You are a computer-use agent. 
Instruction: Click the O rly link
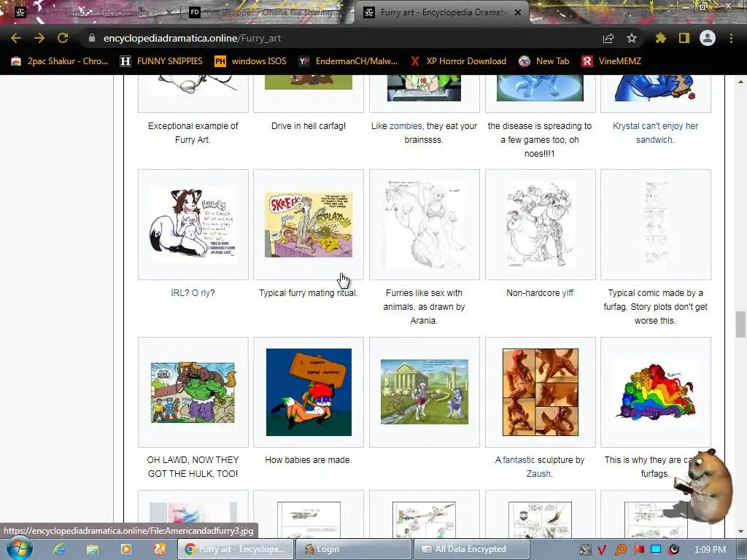[201, 293]
